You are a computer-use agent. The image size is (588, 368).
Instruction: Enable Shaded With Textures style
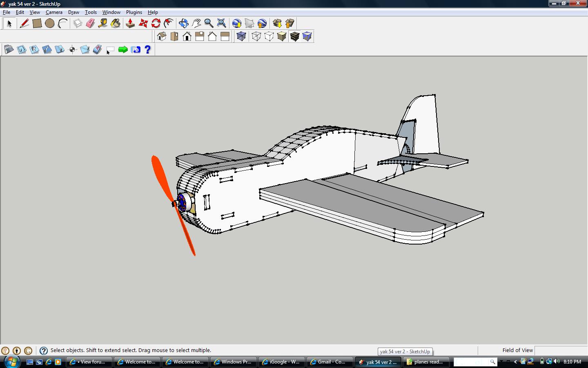tap(294, 36)
